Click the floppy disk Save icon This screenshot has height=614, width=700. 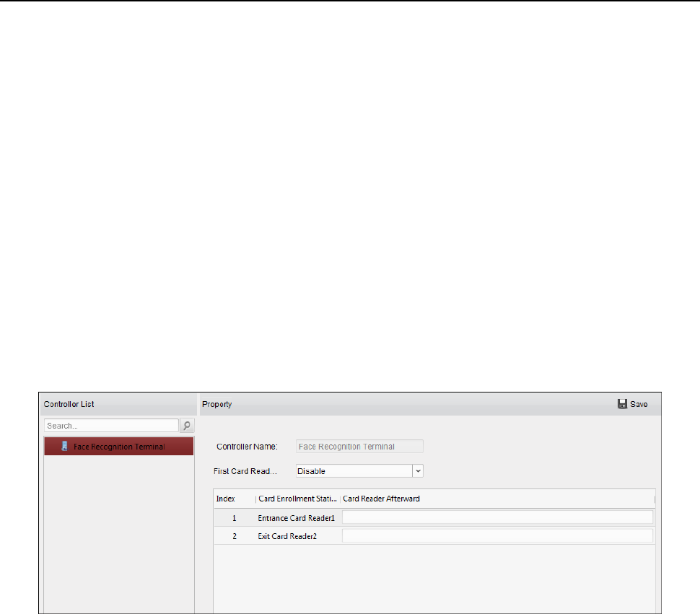622,404
